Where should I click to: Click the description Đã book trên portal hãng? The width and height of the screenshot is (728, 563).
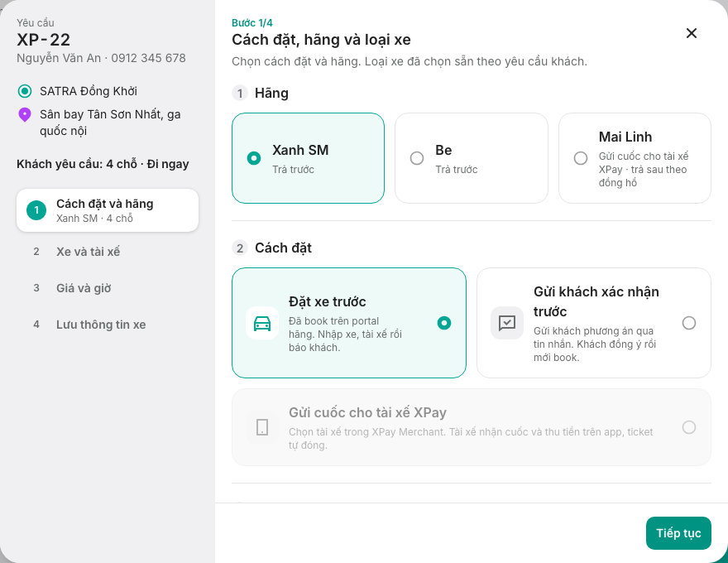click(346, 334)
